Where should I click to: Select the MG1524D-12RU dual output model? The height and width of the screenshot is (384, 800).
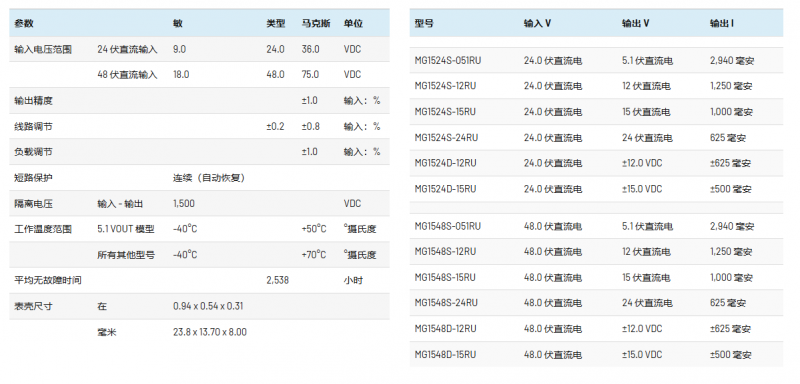pos(445,163)
